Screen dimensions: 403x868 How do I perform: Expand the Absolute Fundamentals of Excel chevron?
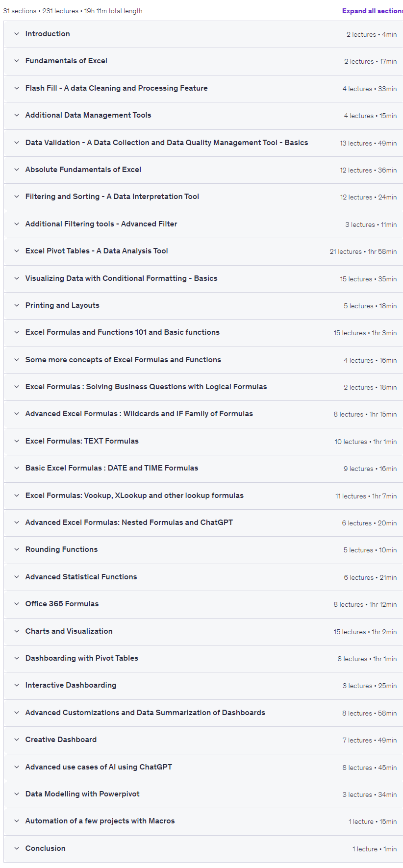[x=17, y=170]
